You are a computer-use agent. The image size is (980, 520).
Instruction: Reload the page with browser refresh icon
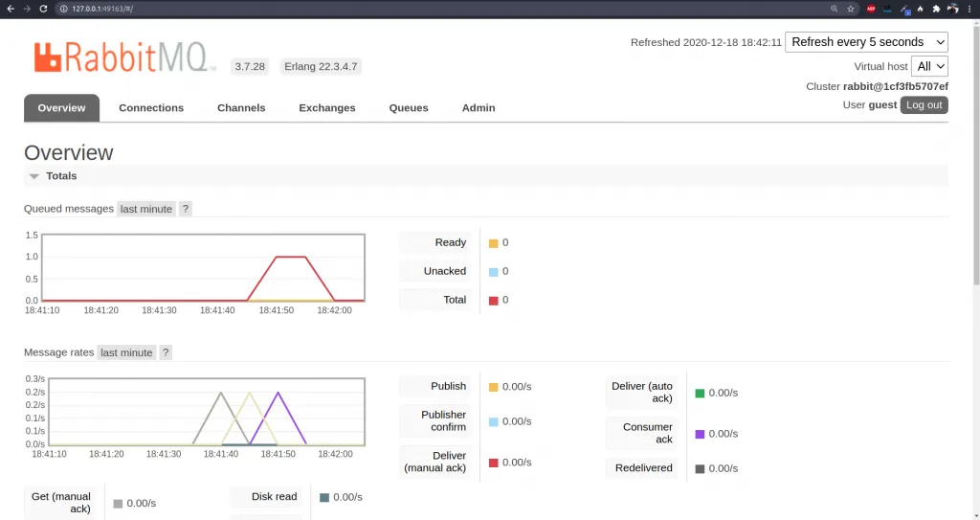click(43, 9)
